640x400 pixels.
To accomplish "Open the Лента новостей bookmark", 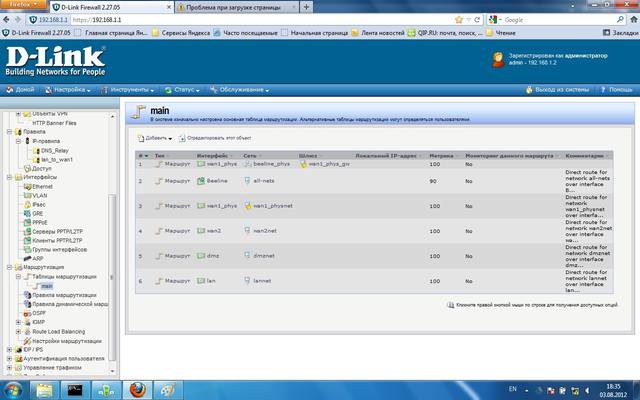I will [378, 33].
